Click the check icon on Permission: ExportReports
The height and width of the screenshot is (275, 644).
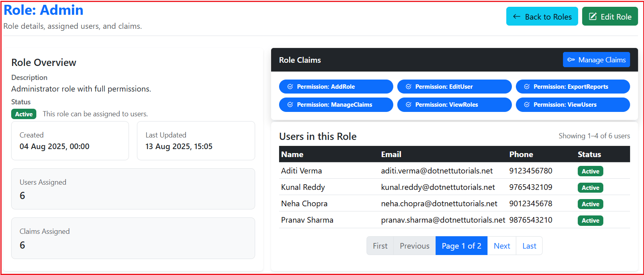pyautogui.click(x=527, y=87)
